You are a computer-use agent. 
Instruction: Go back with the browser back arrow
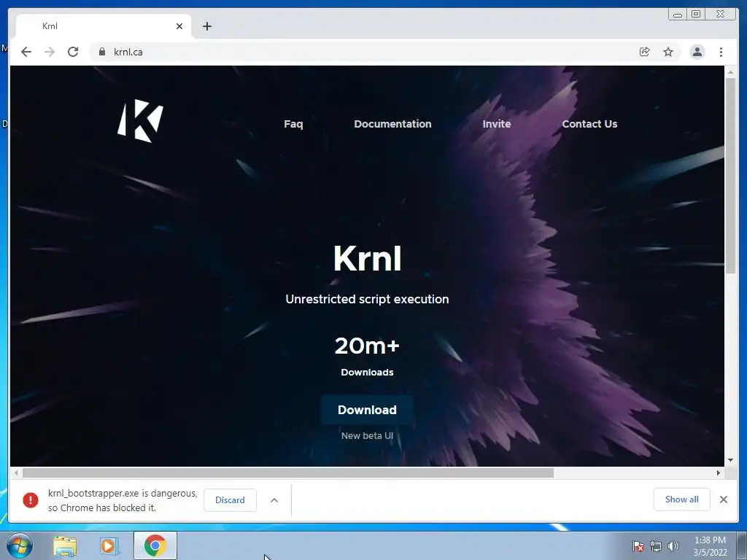pyautogui.click(x=26, y=52)
